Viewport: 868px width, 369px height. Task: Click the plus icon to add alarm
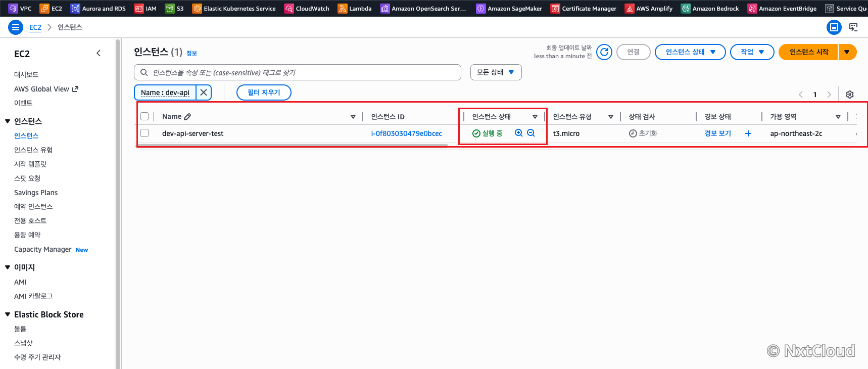[748, 133]
